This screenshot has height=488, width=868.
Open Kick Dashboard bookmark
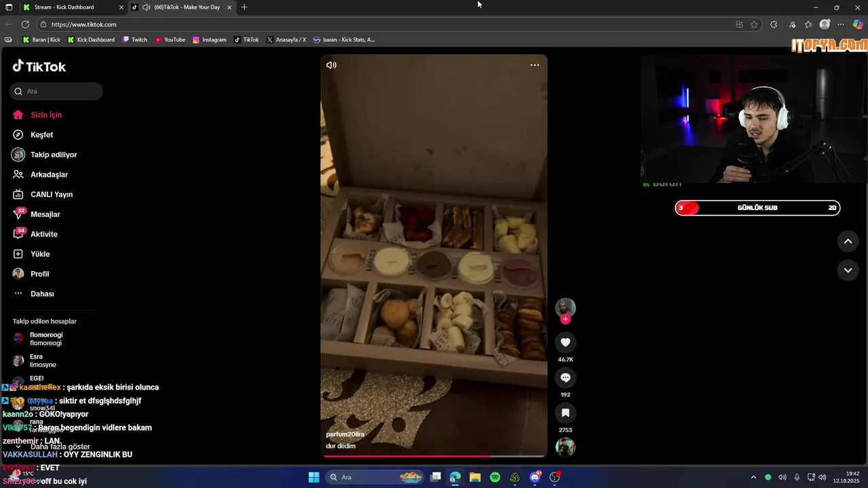pos(91,40)
